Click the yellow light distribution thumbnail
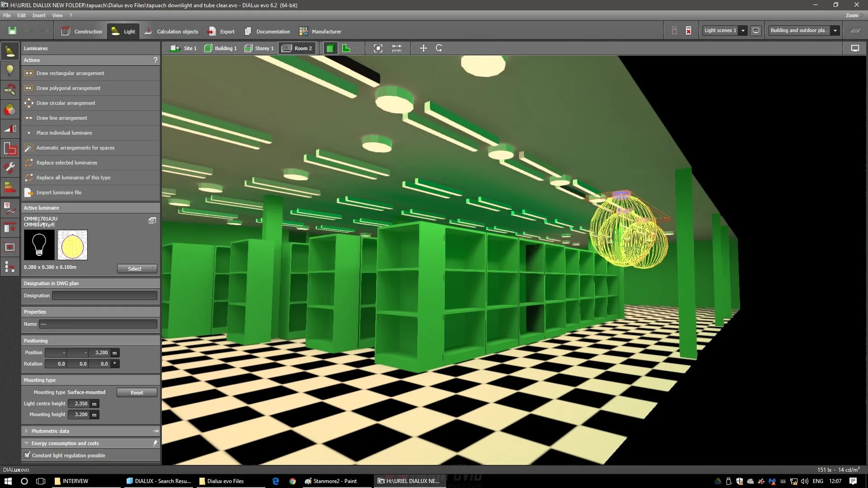This screenshot has width=868, height=488. [x=72, y=245]
